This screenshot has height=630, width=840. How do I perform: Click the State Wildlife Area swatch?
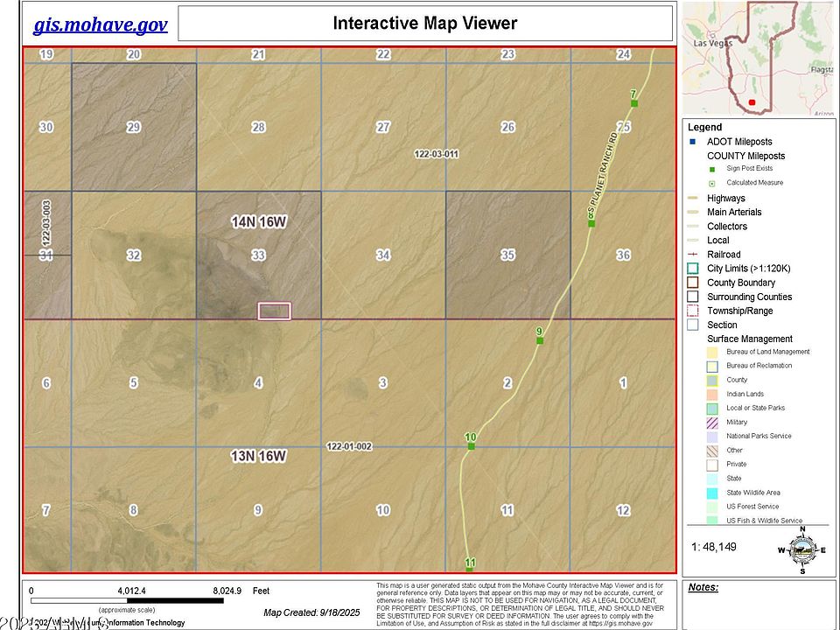tap(712, 493)
